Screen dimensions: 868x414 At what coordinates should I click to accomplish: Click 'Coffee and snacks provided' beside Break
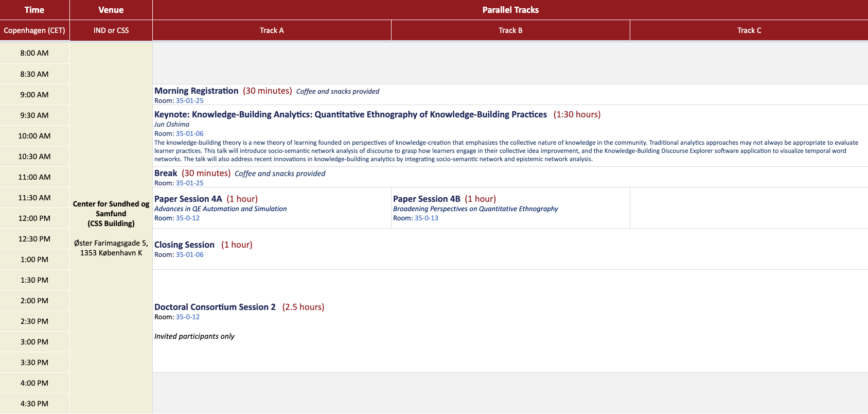280,174
